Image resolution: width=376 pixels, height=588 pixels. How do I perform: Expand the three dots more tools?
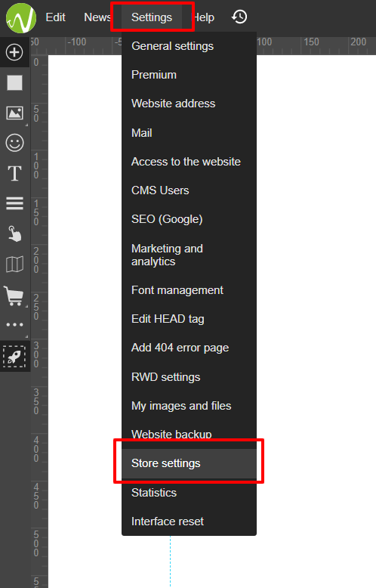coord(14,325)
